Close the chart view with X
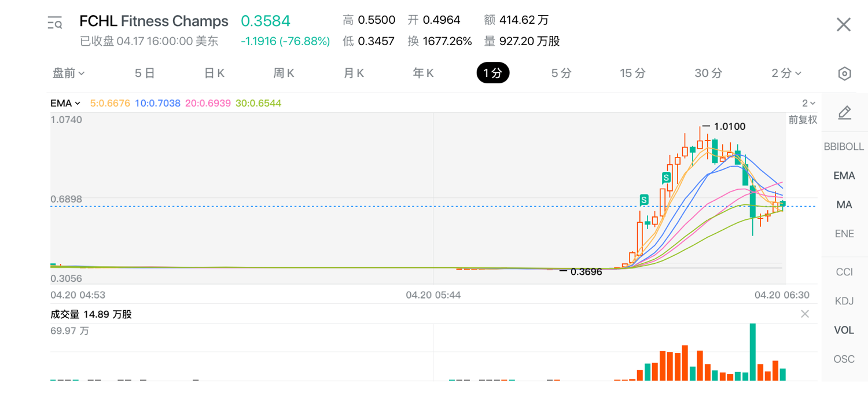 [x=844, y=24]
